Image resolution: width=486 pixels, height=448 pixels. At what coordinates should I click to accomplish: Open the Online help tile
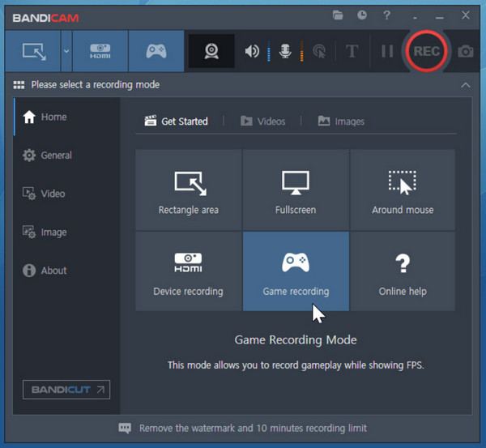click(x=403, y=271)
